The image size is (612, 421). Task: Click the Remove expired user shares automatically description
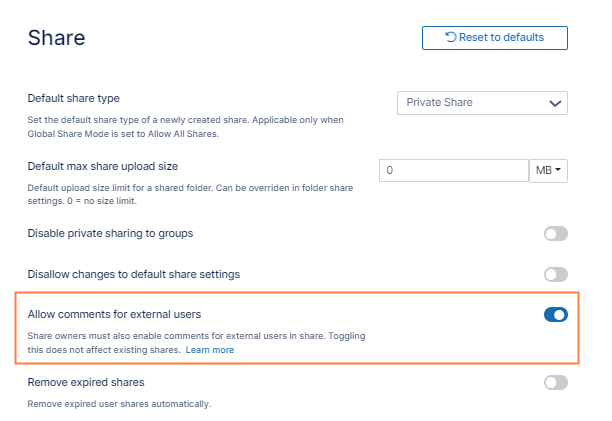pyautogui.click(x=119, y=404)
